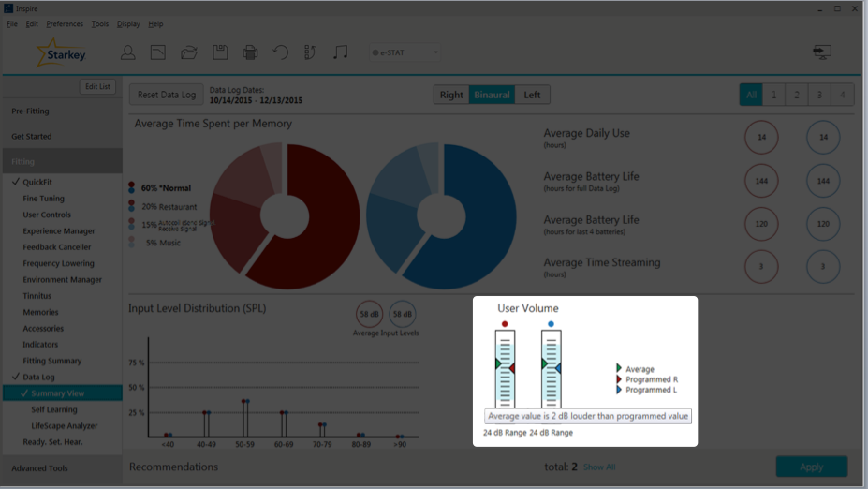
Task: Open Memories in sidebar
Action: point(40,312)
